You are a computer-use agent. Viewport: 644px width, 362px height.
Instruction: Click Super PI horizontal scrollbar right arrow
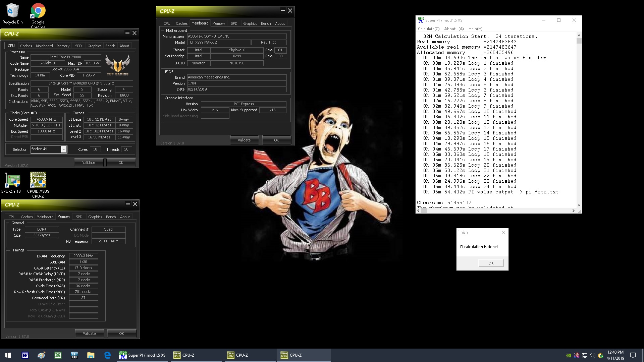coord(574,211)
